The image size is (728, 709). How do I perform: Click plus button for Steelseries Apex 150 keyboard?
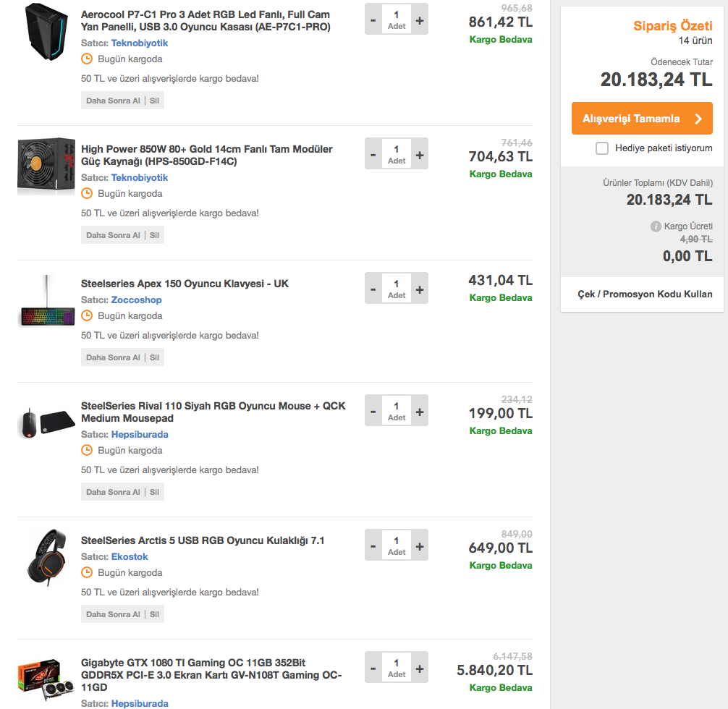(420, 289)
